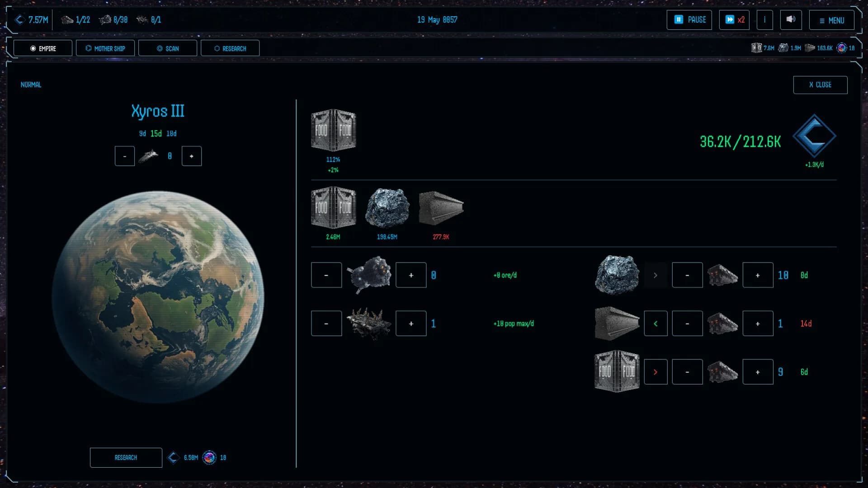Click the food crate in trade row
This screenshot has height=488, width=868.
click(x=617, y=371)
